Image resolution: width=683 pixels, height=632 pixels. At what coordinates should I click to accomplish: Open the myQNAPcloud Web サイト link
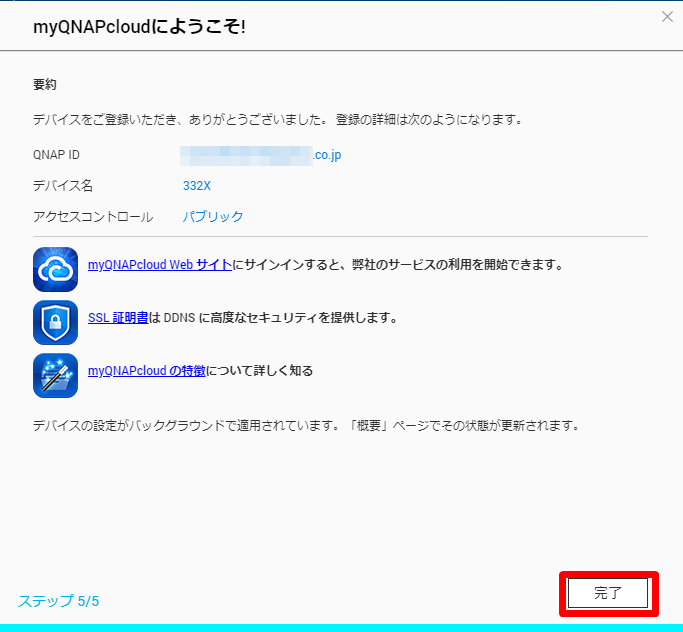(160, 265)
